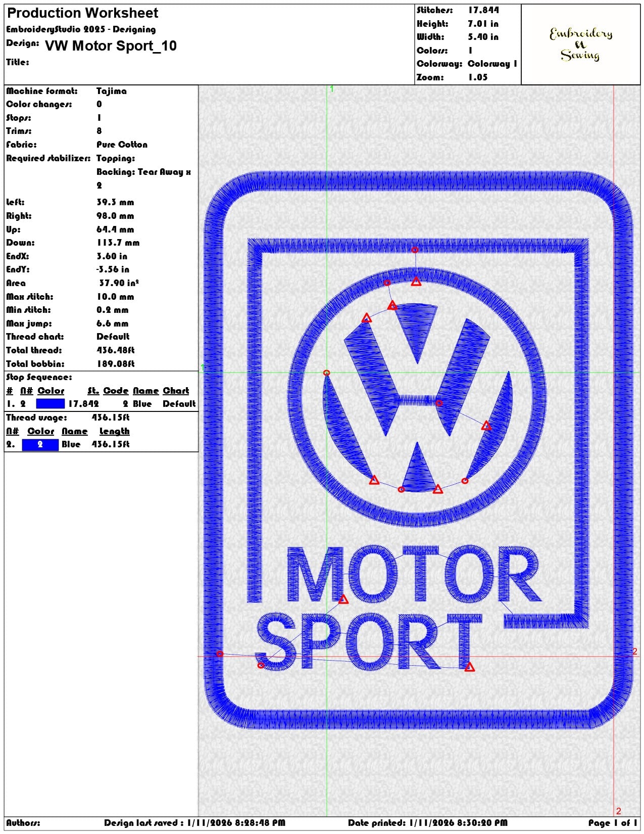The height and width of the screenshot is (834, 644).
Task: Click the Total bobbin value "189.08ft"
Action: [x=116, y=364]
